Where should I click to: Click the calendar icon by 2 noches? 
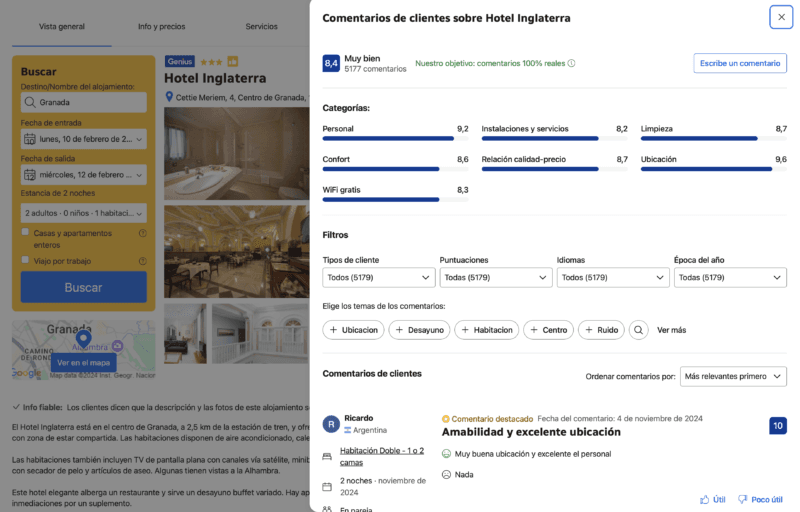click(x=327, y=487)
